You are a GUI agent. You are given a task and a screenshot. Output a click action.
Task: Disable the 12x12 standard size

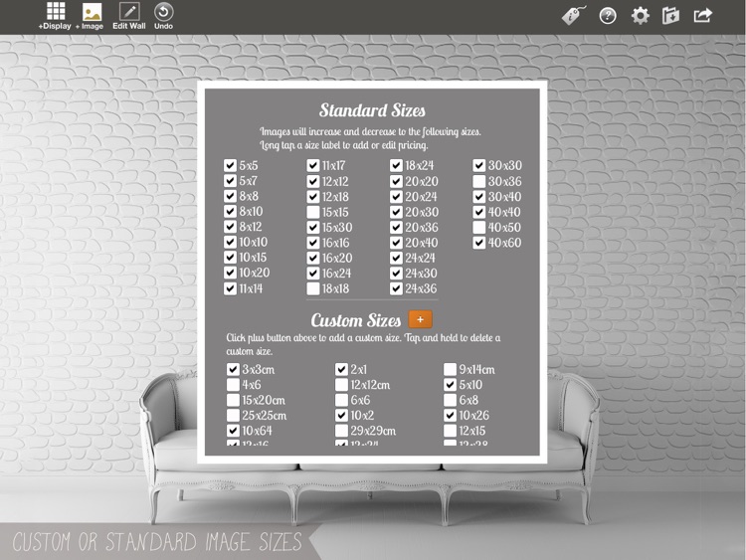coord(313,181)
